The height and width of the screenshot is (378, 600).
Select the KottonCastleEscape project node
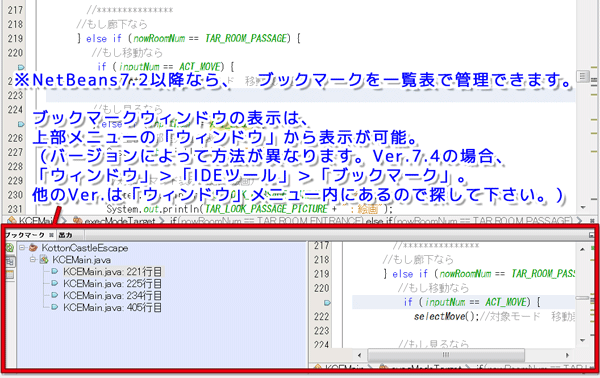85,248
